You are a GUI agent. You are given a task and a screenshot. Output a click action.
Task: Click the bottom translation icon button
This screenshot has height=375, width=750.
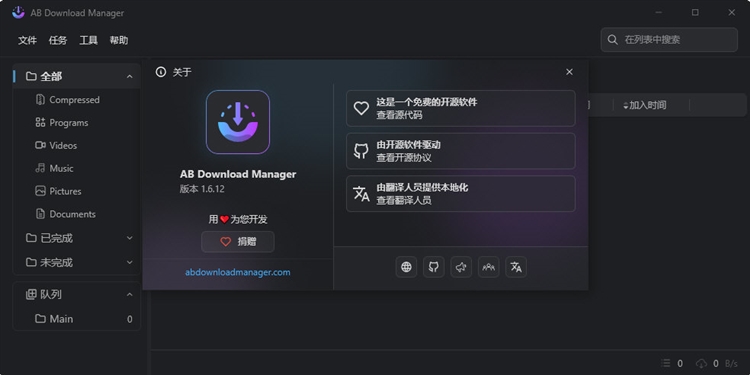pos(516,267)
